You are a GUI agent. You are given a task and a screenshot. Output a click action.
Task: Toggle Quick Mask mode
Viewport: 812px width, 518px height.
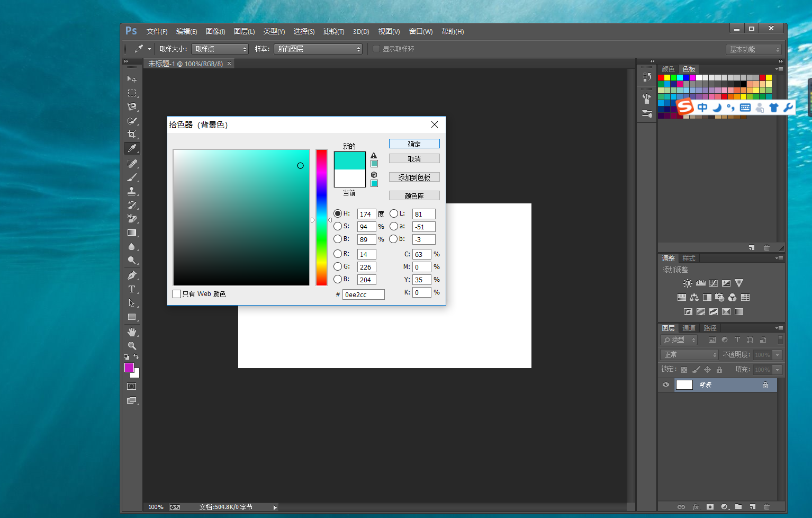132,387
